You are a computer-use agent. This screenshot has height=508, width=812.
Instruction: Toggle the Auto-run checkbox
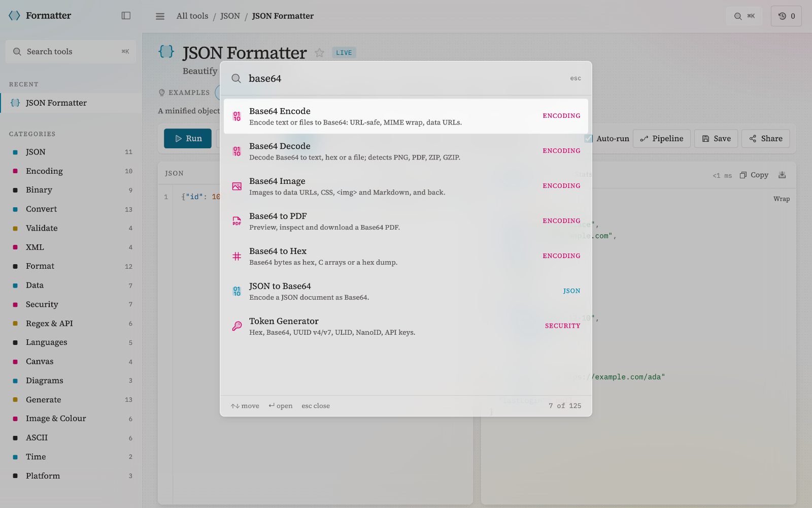click(x=588, y=139)
